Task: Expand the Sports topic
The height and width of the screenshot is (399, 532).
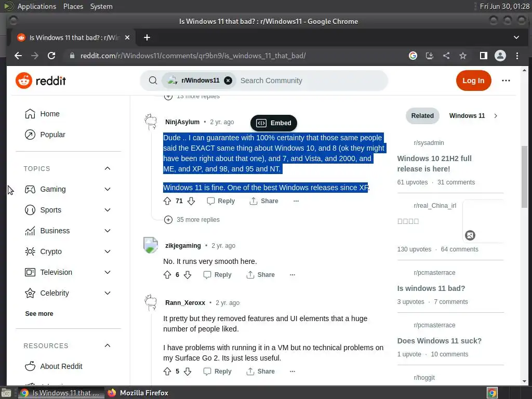Action: point(108,210)
